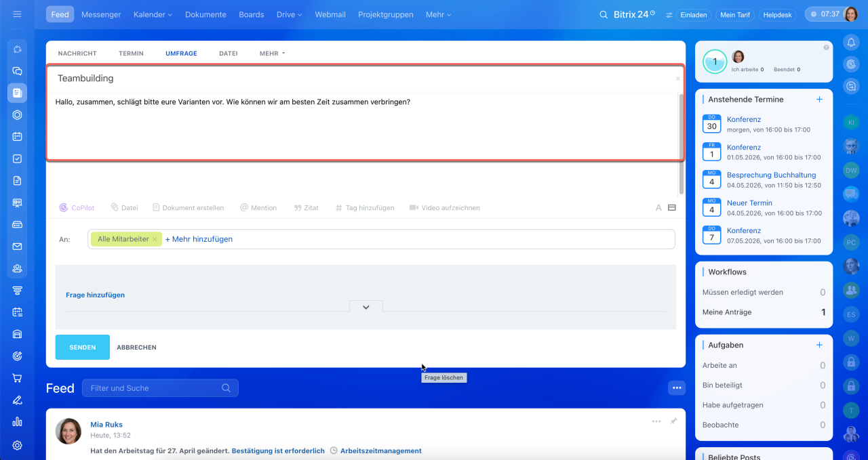Open the tasks checkmark icon in sidebar
868x460 pixels.
[x=17, y=159]
